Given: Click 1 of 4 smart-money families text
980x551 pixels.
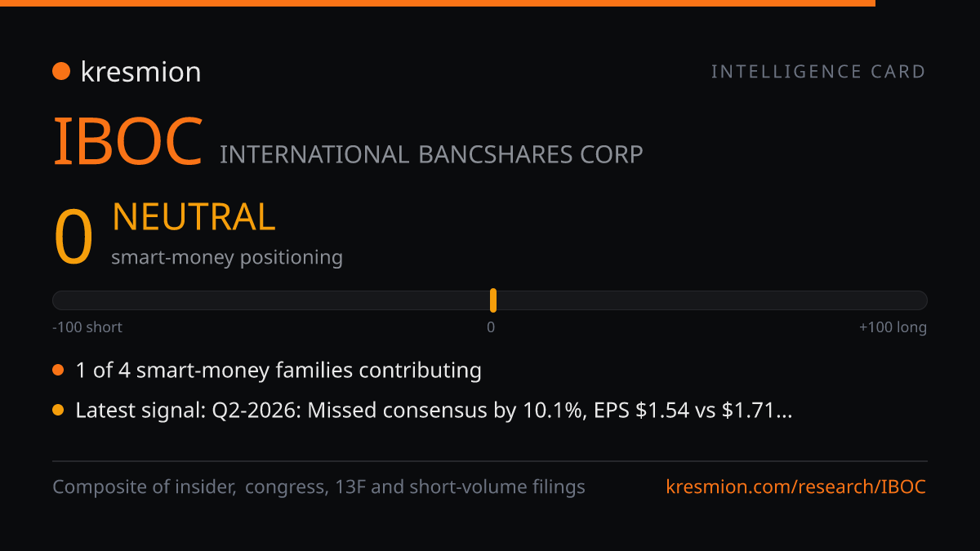Looking at the screenshot, I should [x=278, y=371].
